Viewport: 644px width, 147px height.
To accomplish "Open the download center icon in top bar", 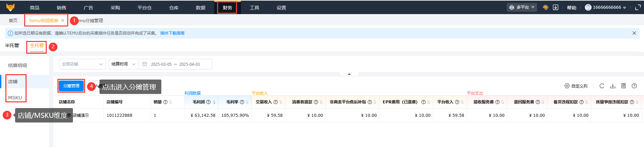I will (556, 7).
